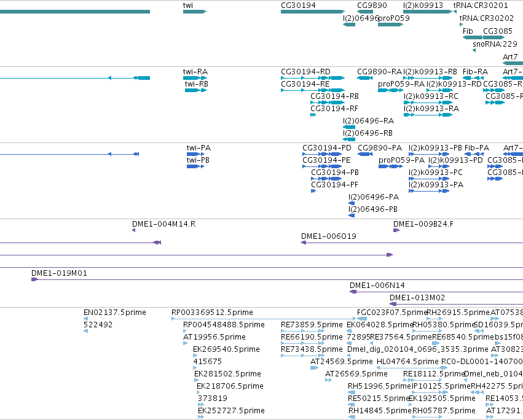Screen dimensions: 523x420
Task: Select the HL04764.5prime EST label
Action: 407,362
